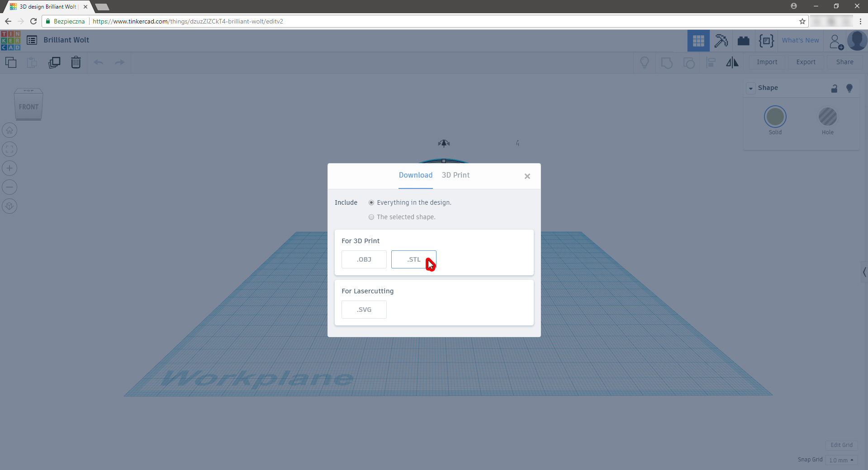The image size is (868, 470).
Task: Choose the Solid color swatch
Action: [775, 117]
